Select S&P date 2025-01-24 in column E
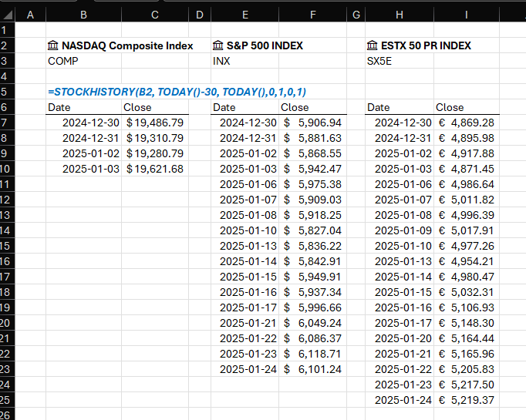Viewport: 526px width, 420px height. coord(245,369)
